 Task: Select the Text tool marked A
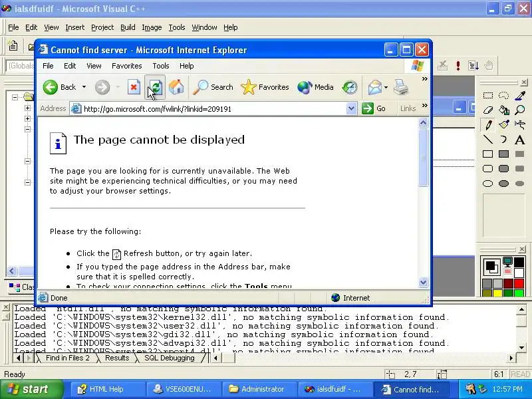tap(520, 140)
